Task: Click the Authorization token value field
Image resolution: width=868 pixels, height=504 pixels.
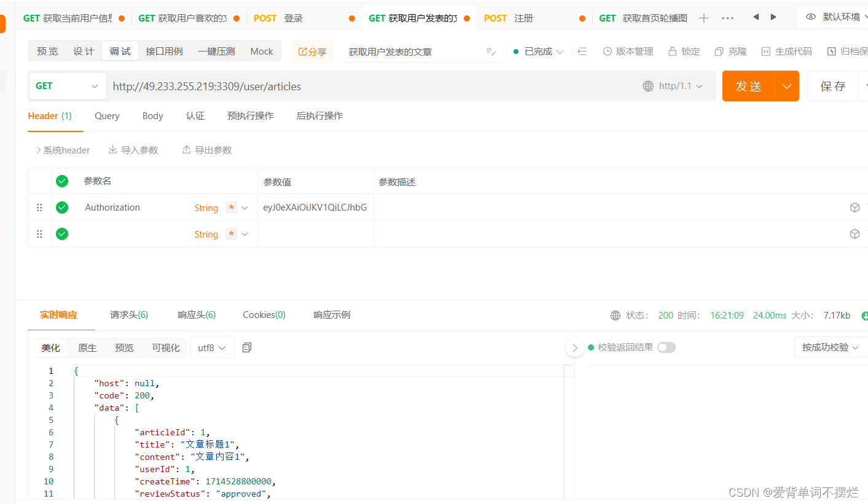Action: point(316,207)
